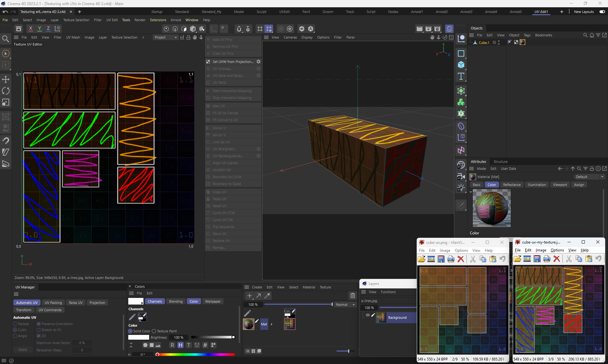Click the Scale tool icon
608x364 pixels.
click(x=6, y=102)
